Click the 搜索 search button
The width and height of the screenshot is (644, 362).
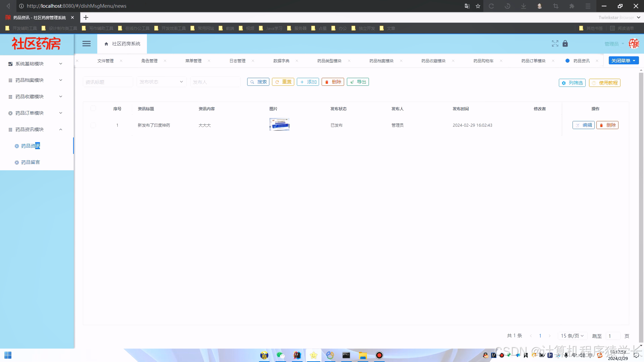258,82
